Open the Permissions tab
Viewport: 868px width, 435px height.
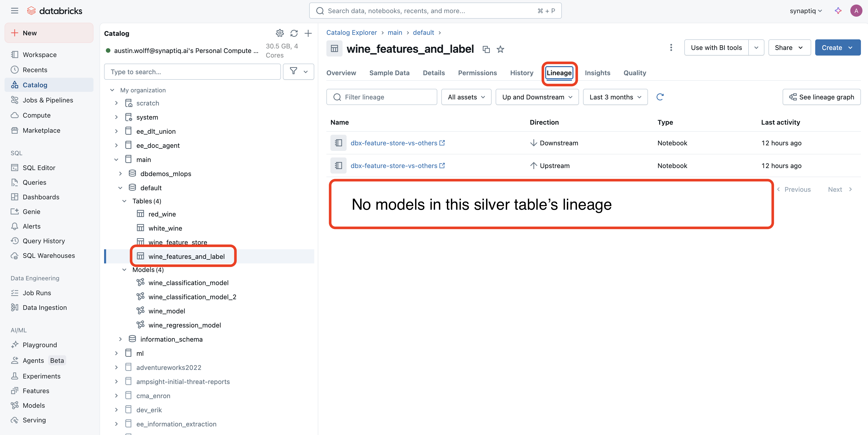tap(477, 73)
